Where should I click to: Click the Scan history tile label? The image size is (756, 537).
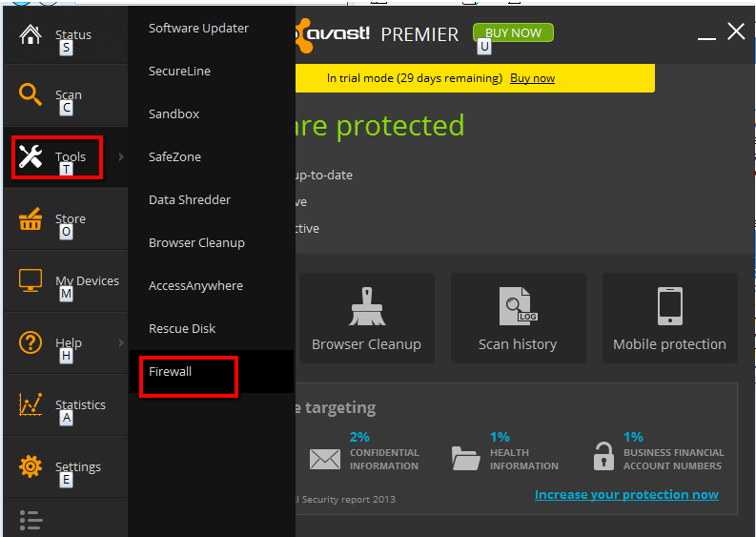518,344
